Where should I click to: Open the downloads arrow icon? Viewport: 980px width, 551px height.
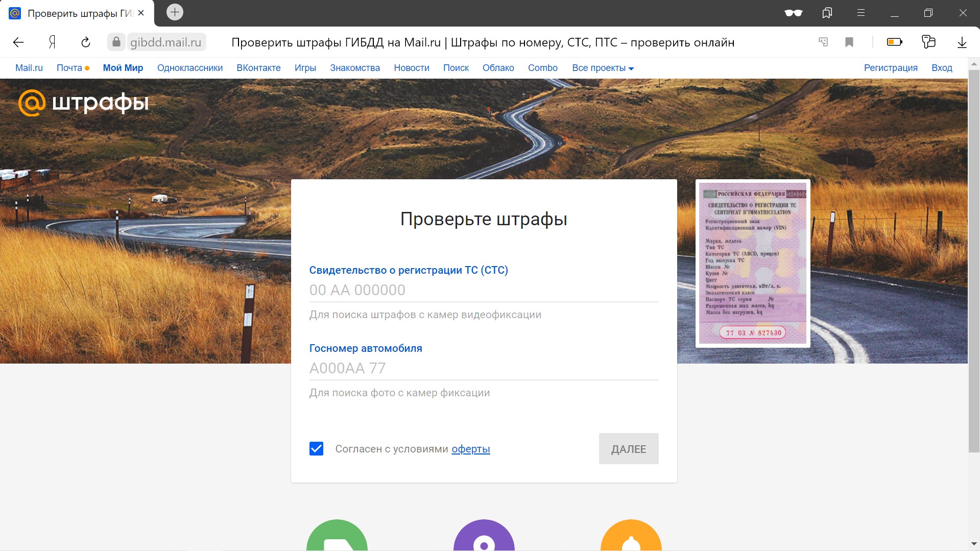point(962,42)
